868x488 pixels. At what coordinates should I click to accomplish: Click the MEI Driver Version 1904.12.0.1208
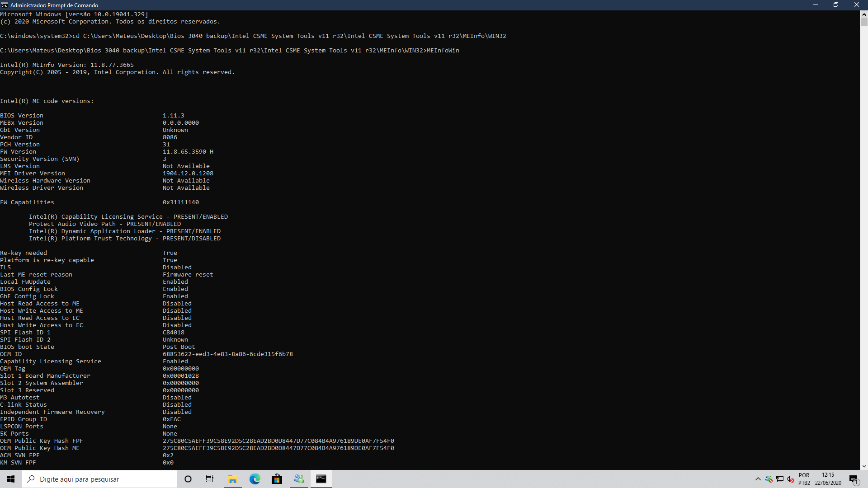[x=188, y=174]
